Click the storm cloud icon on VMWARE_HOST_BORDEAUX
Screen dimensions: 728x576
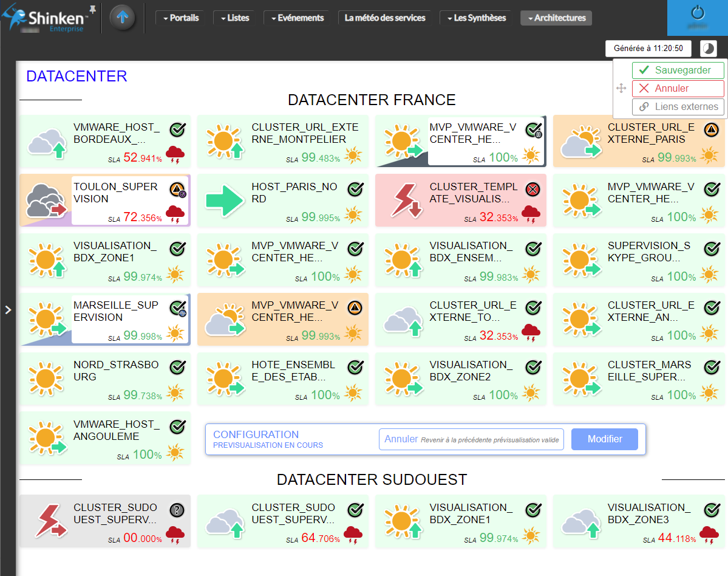pos(175,154)
